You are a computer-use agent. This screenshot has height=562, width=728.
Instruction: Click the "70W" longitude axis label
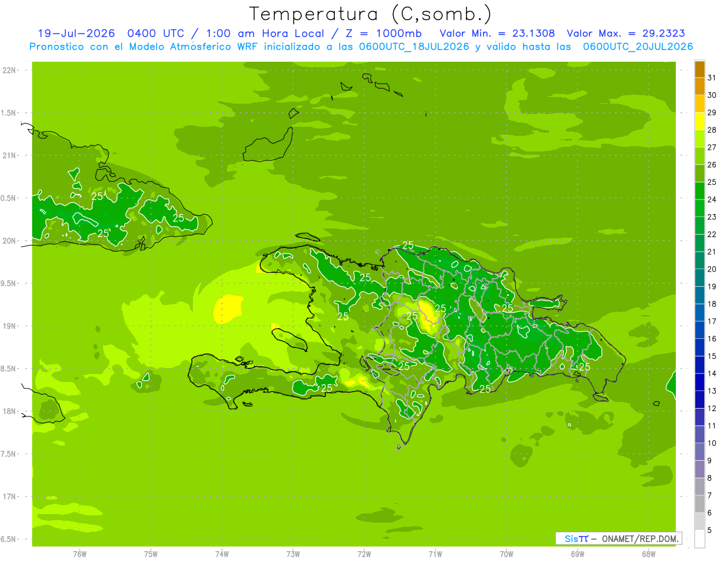(507, 554)
